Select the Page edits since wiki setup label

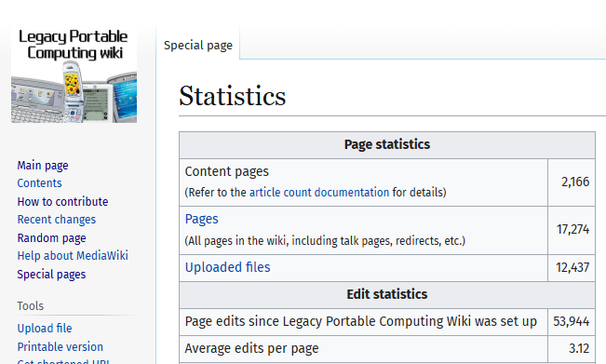click(x=361, y=321)
